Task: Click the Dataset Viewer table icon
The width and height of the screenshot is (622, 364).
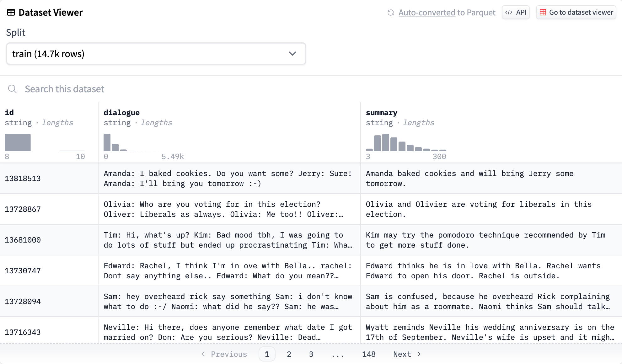Action: click(11, 13)
